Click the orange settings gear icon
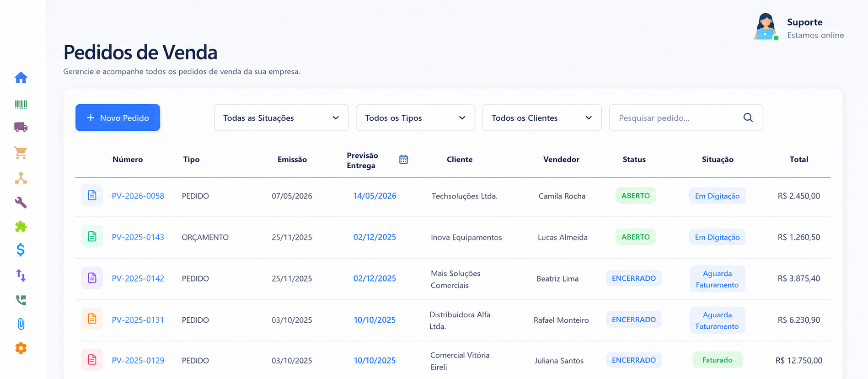Image resolution: width=868 pixels, height=379 pixels. point(21,348)
